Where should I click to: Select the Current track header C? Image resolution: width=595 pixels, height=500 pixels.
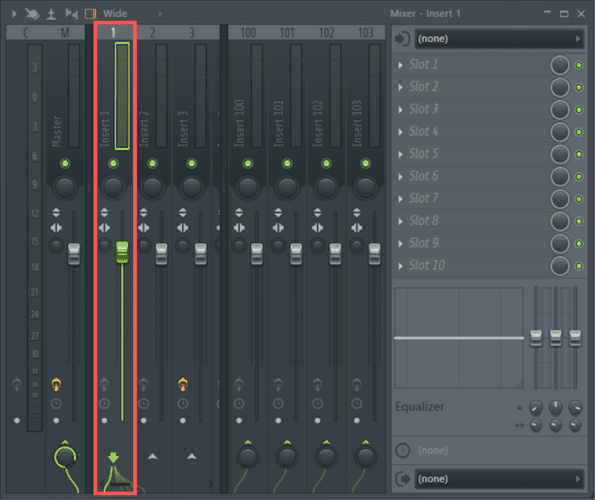(25, 33)
